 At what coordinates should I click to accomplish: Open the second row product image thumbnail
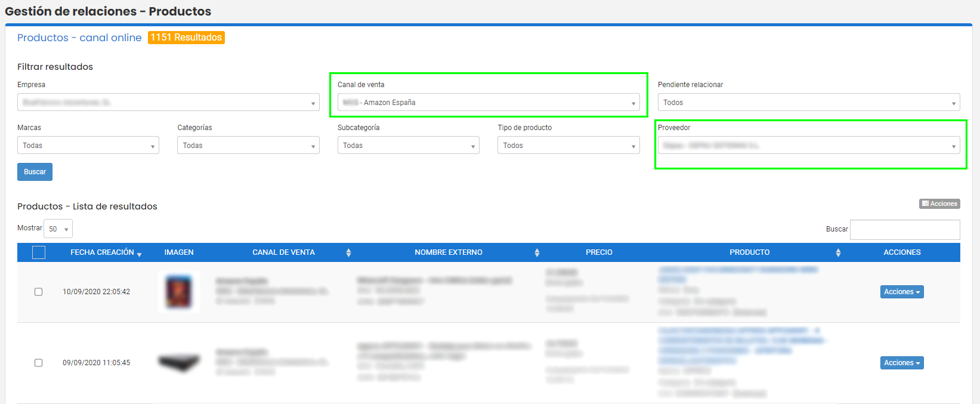(179, 362)
